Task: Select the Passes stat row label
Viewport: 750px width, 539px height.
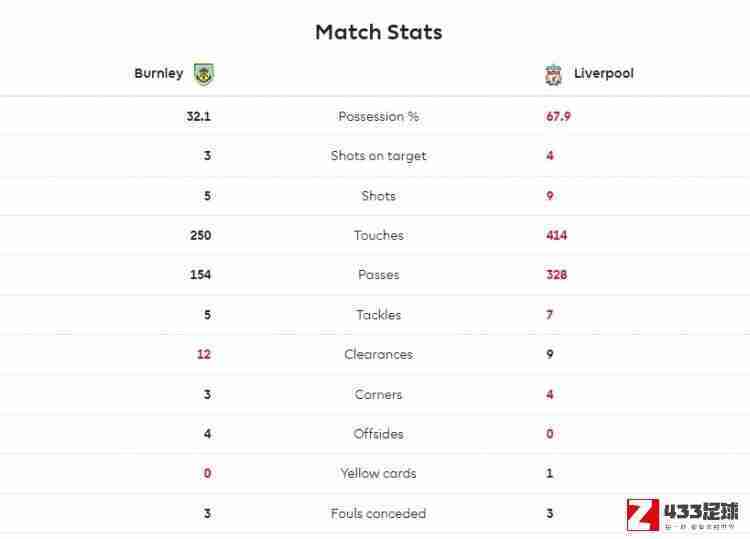Action: pos(378,275)
